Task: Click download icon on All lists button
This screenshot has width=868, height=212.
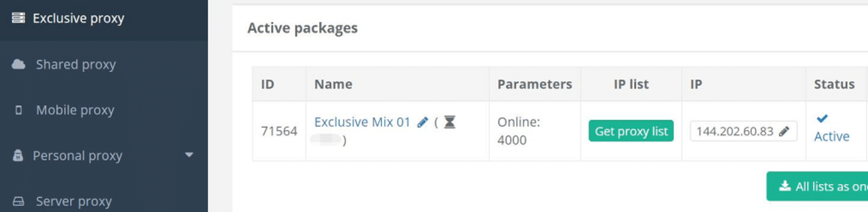Action: (x=785, y=186)
